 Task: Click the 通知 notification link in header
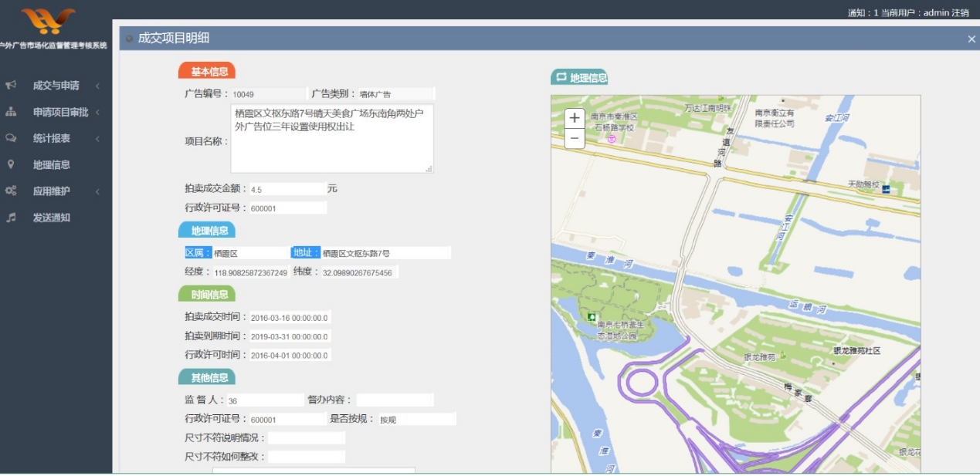[858, 12]
